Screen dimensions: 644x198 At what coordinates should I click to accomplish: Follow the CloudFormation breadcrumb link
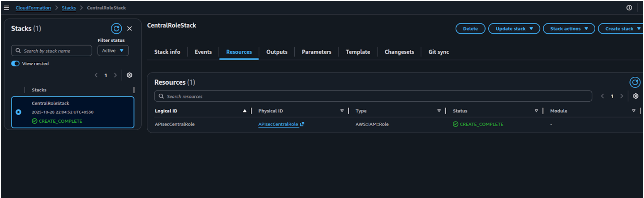tap(33, 8)
